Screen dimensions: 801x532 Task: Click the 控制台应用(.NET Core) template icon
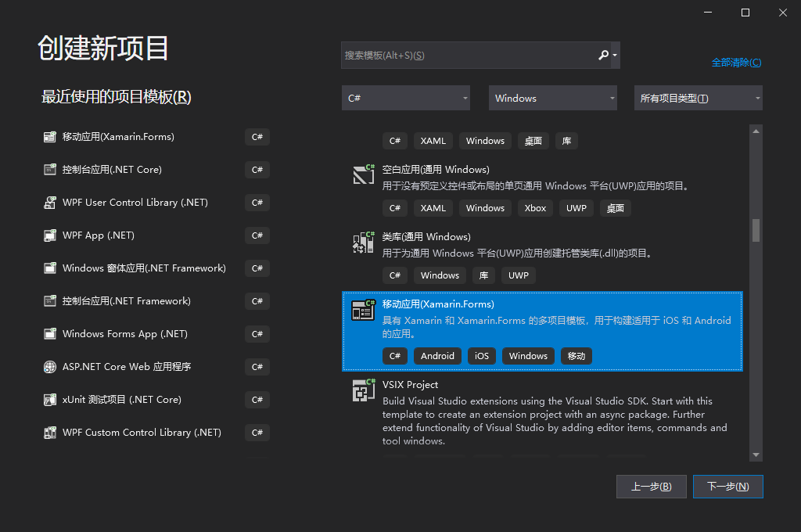click(49, 170)
